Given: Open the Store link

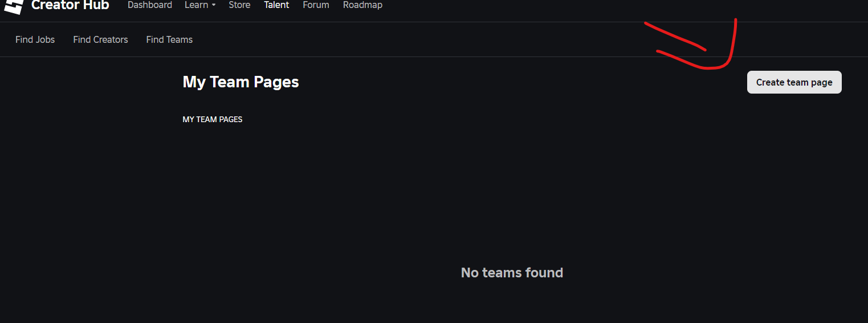Looking at the screenshot, I should (239, 5).
